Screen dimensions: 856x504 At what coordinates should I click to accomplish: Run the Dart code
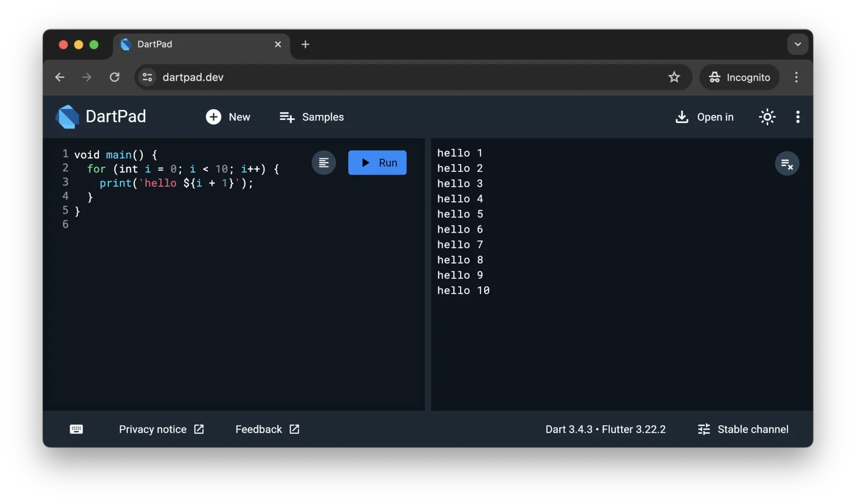377,163
